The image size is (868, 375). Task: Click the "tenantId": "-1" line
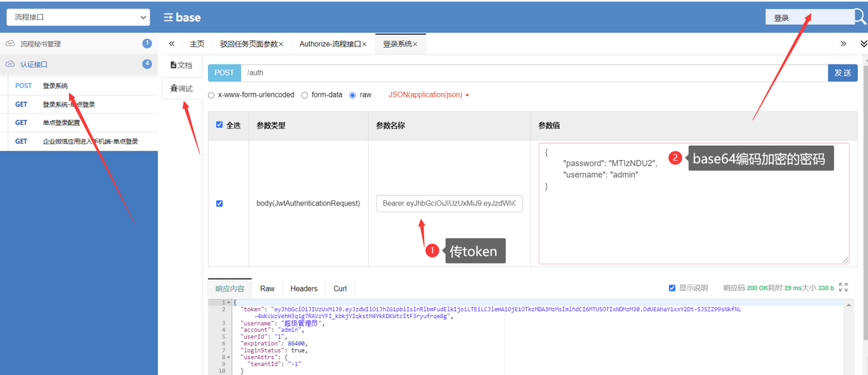[x=272, y=364]
